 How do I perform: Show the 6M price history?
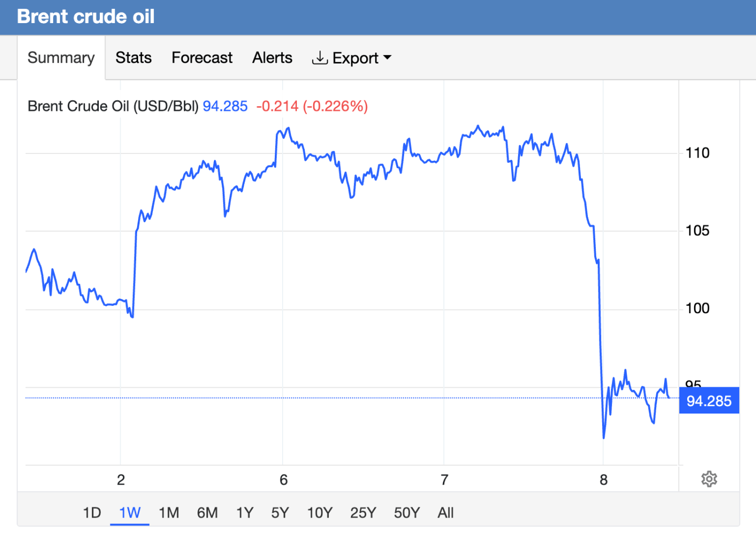tap(207, 512)
